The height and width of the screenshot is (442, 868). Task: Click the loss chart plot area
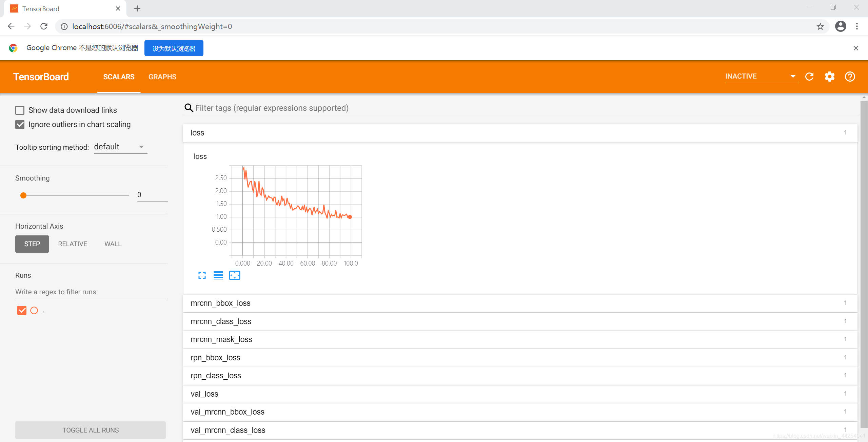coord(297,210)
